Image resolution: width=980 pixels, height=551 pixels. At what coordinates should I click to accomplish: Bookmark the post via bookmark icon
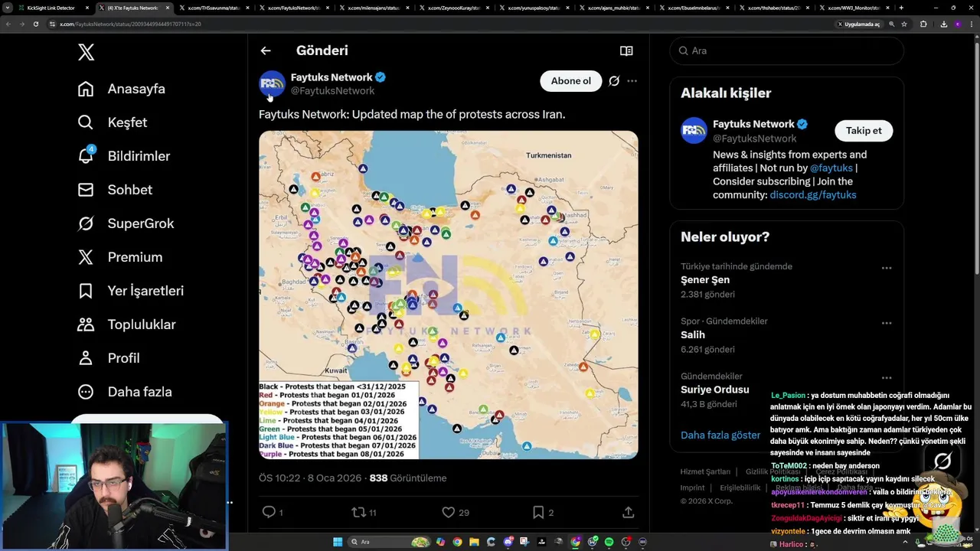point(538,512)
